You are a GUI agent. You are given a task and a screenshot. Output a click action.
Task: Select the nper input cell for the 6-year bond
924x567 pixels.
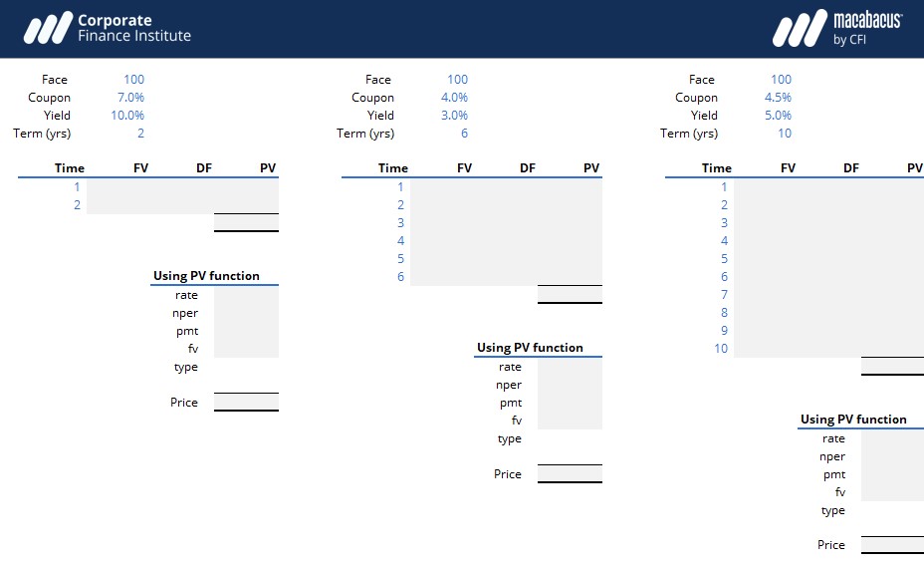(x=570, y=385)
